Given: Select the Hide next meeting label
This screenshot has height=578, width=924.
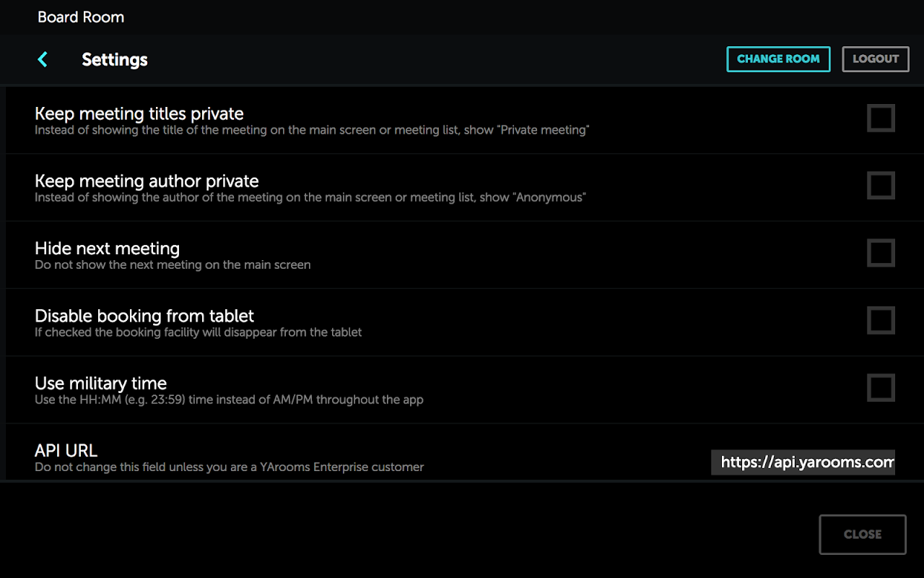Looking at the screenshot, I should 107,249.
